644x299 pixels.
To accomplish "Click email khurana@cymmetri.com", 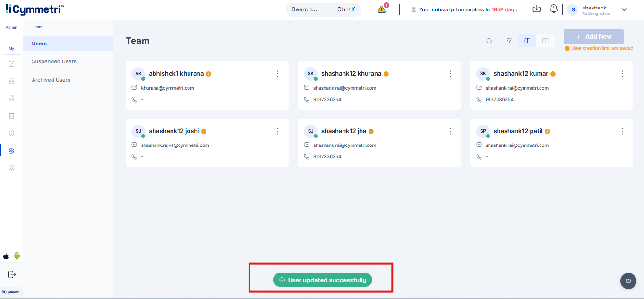I will (167, 88).
